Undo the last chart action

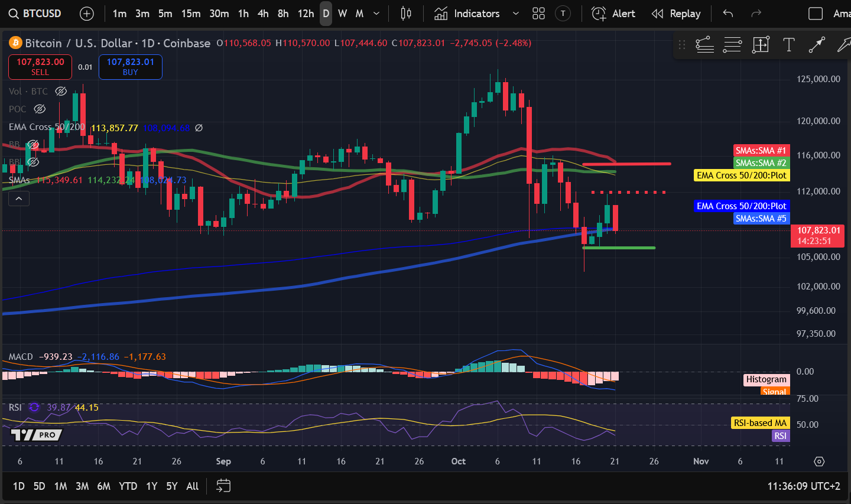tap(728, 14)
